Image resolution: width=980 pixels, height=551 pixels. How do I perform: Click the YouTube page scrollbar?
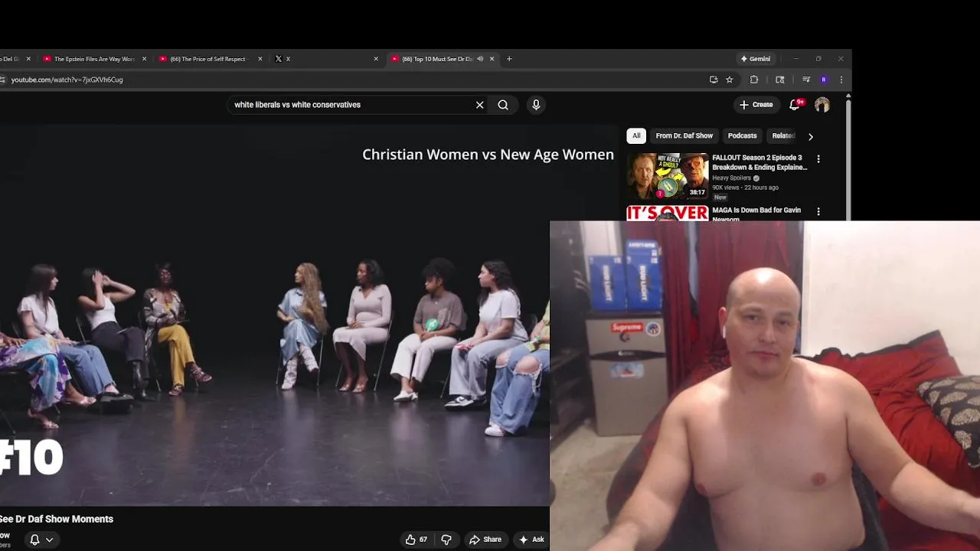pos(848,158)
